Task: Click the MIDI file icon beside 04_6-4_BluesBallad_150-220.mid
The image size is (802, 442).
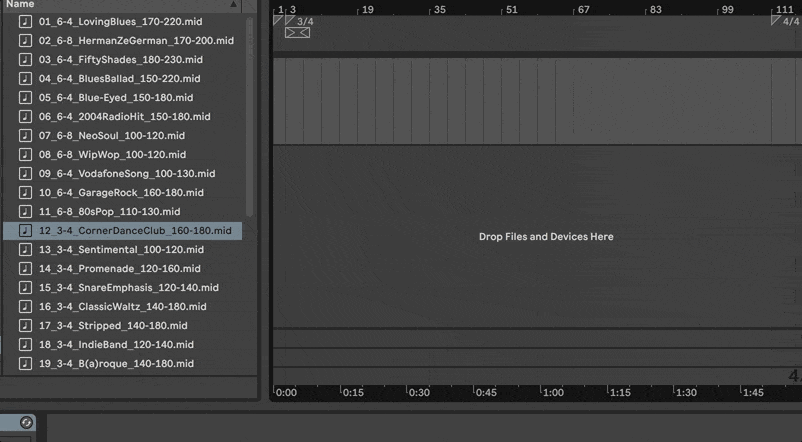Action: point(25,78)
